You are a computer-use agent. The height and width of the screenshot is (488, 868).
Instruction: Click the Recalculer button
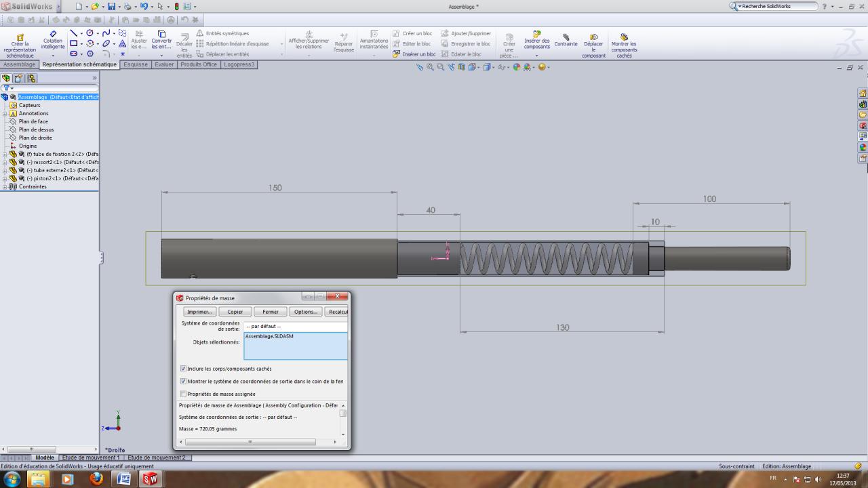(336, 312)
